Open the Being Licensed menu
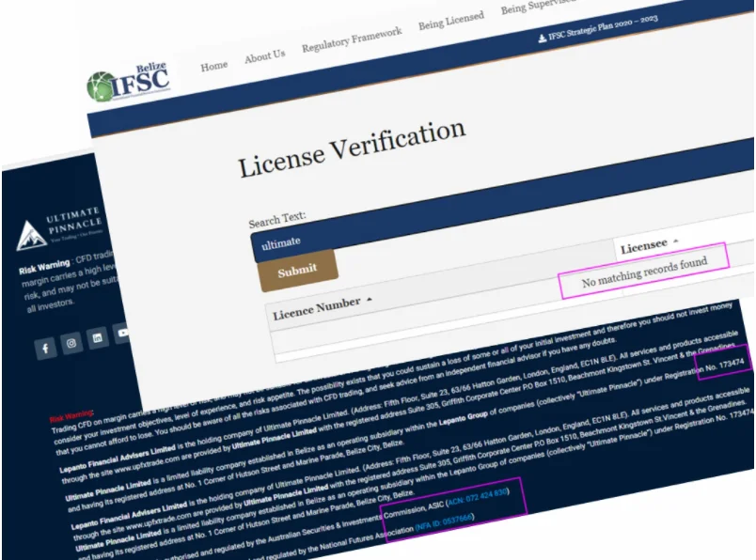756x560 pixels. coord(450,21)
